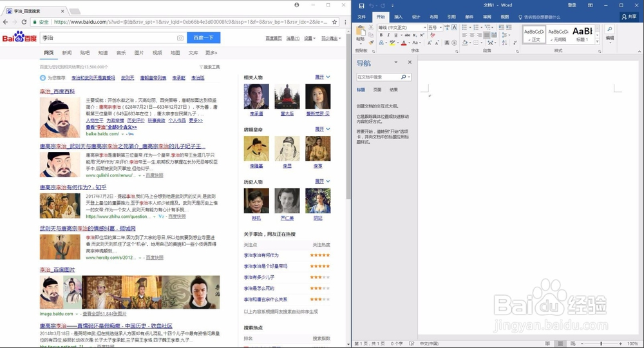Open 搜索工具 filter link
Image resolution: width=644 pixels, height=348 pixels.
(x=210, y=67)
